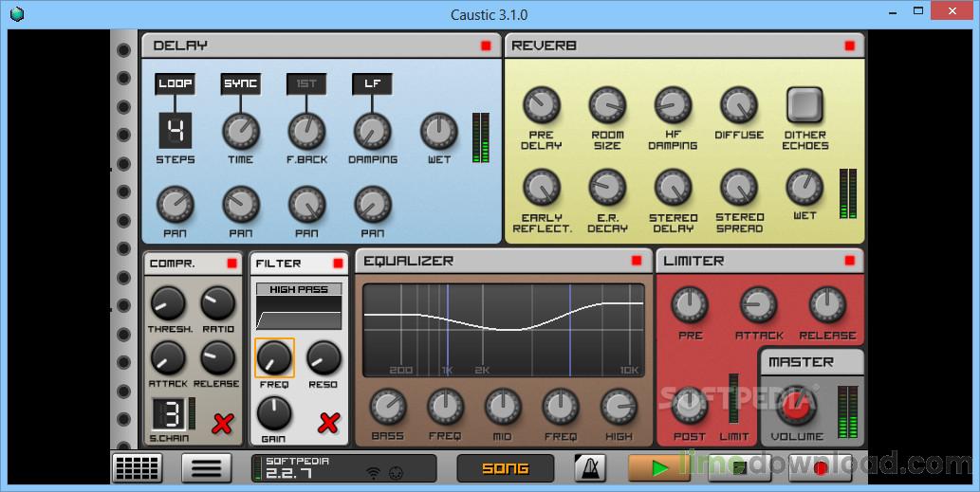Click the Delay STEPS number display

(175, 131)
